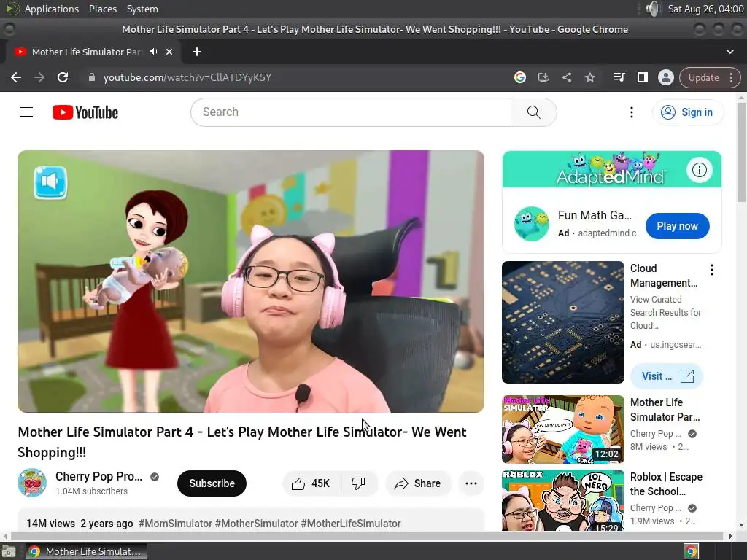The width and height of the screenshot is (747, 560).
Task: Open the Applications menu
Action: (x=52, y=9)
